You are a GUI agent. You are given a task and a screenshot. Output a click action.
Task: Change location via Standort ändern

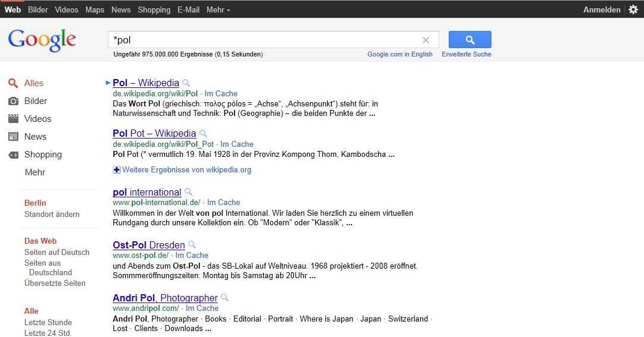pyautogui.click(x=52, y=215)
